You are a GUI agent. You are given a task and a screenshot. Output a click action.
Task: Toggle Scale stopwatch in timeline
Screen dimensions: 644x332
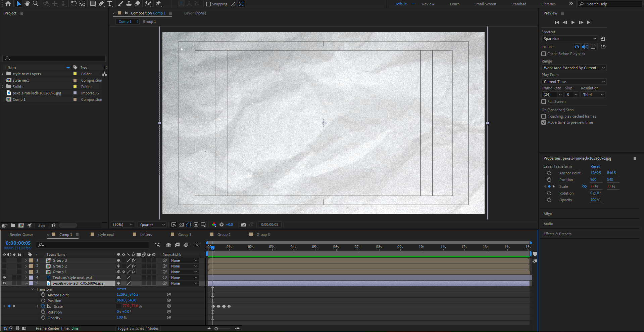coord(43,306)
